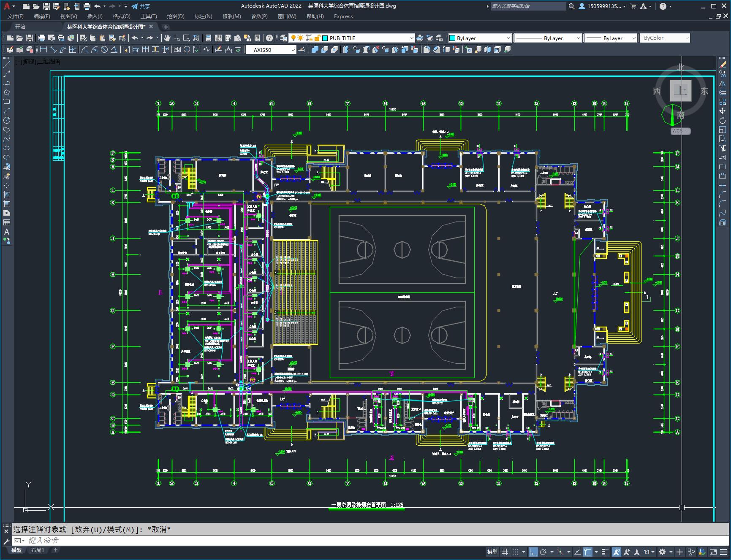The image size is (731, 560).
Task: Select the Diameter dimension tool icon
Action: [104, 49]
